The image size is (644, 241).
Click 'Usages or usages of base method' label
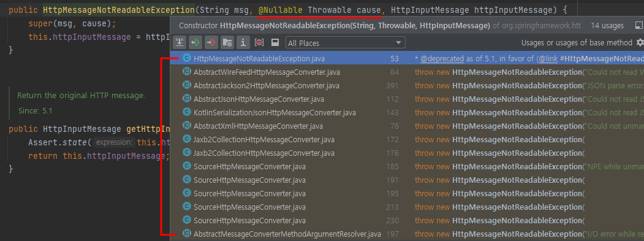(x=577, y=43)
